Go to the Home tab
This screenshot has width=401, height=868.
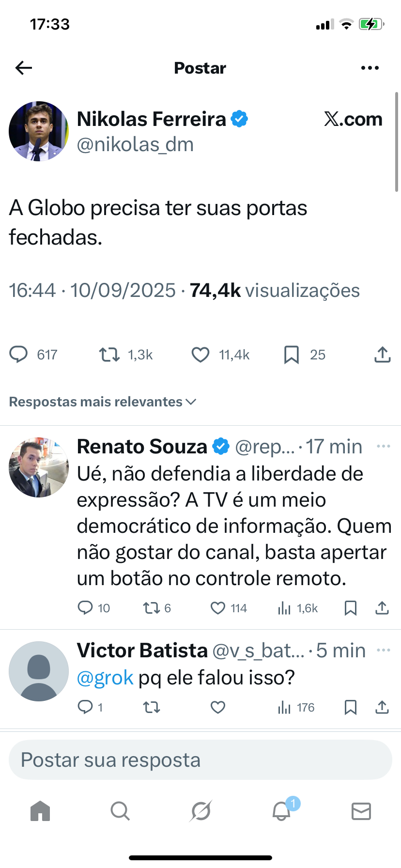(40, 811)
